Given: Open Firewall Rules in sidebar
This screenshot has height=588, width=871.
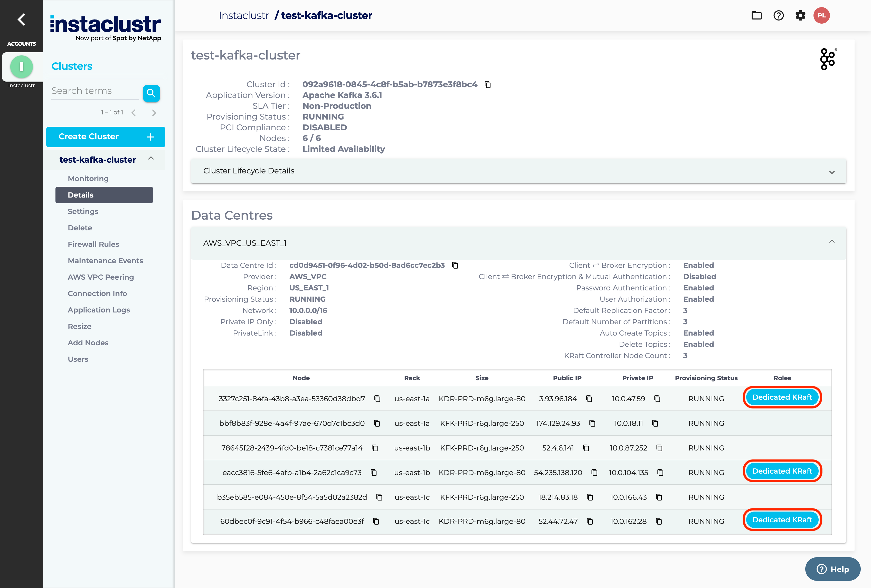Looking at the screenshot, I should tap(93, 244).
